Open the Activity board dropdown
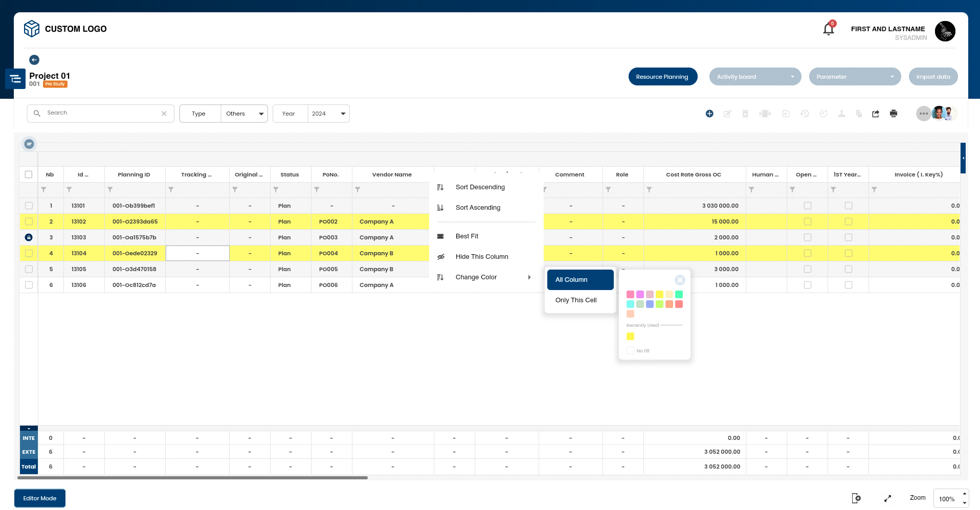 pos(755,77)
